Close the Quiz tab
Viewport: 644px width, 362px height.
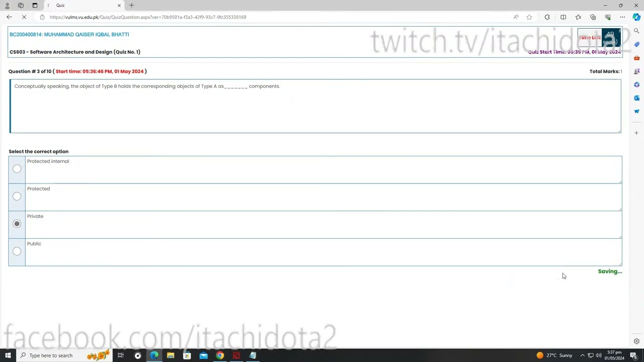coord(119,6)
